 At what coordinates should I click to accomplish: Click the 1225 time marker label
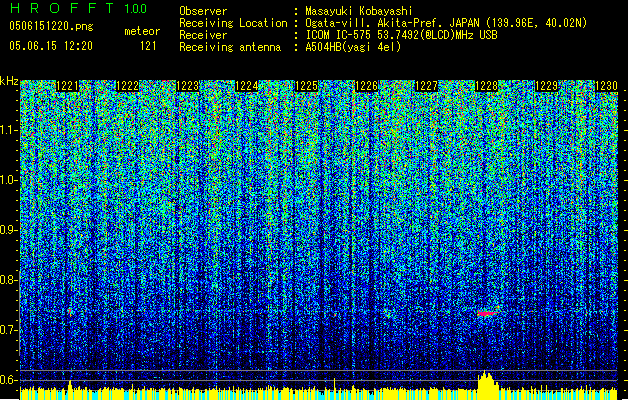pos(307,86)
